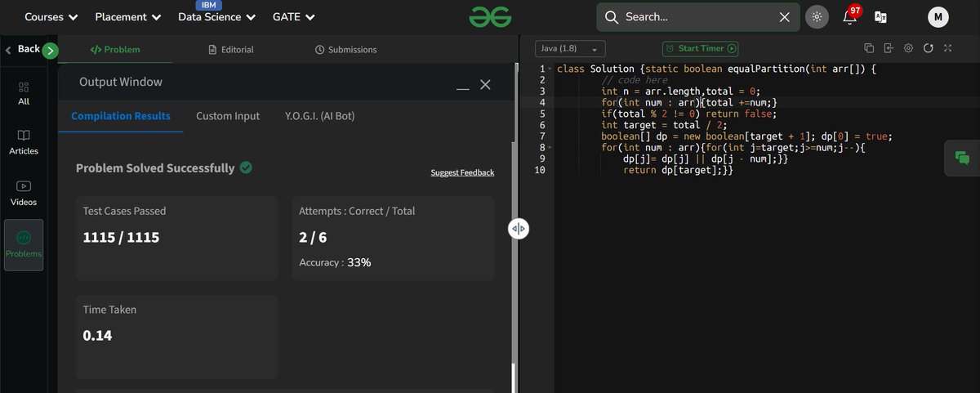Click the '1115 / 1115' value
Viewport: 980px width, 393px height.
coord(121,238)
